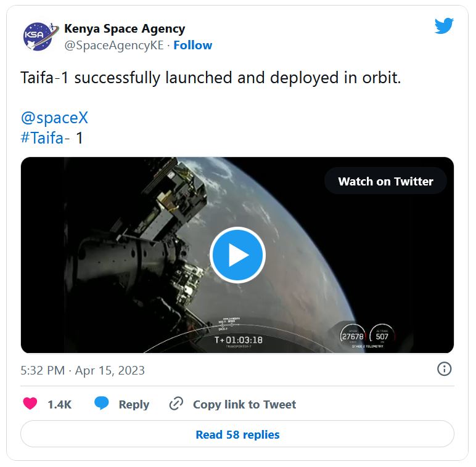Follow the @SpaceAgencyKE account
The image size is (476, 467).
[x=193, y=45]
